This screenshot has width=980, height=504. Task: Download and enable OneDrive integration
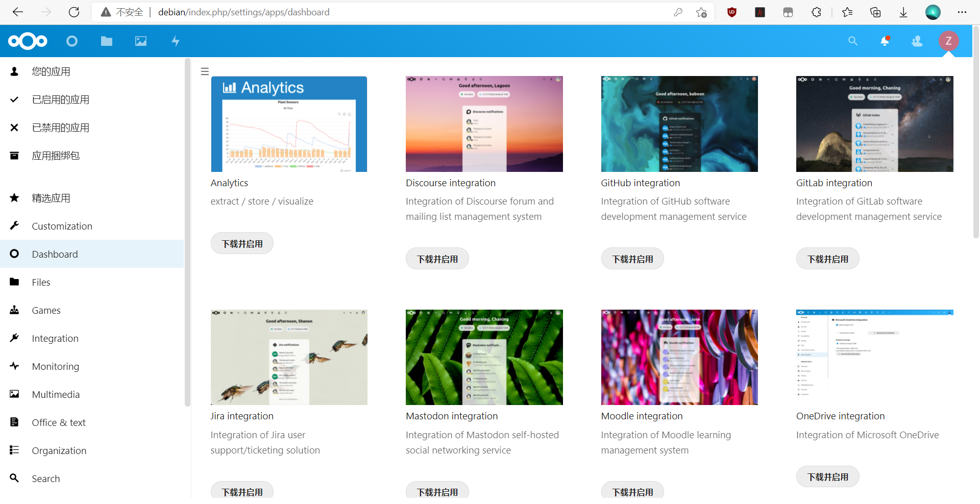tap(828, 477)
